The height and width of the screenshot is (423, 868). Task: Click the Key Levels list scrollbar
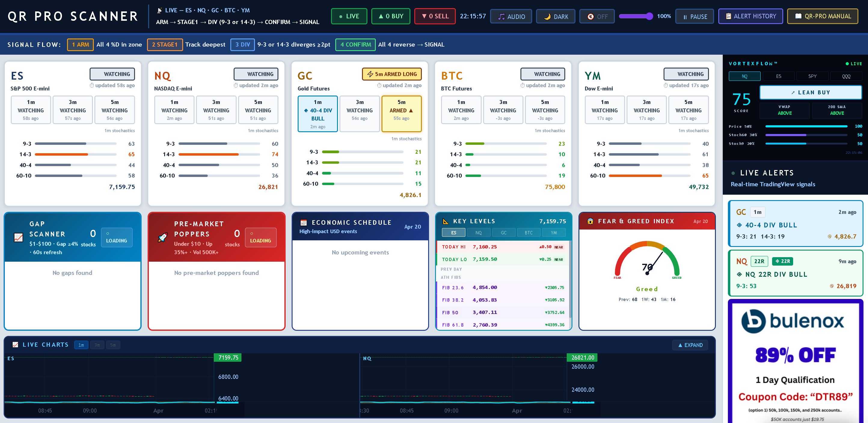click(x=570, y=279)
